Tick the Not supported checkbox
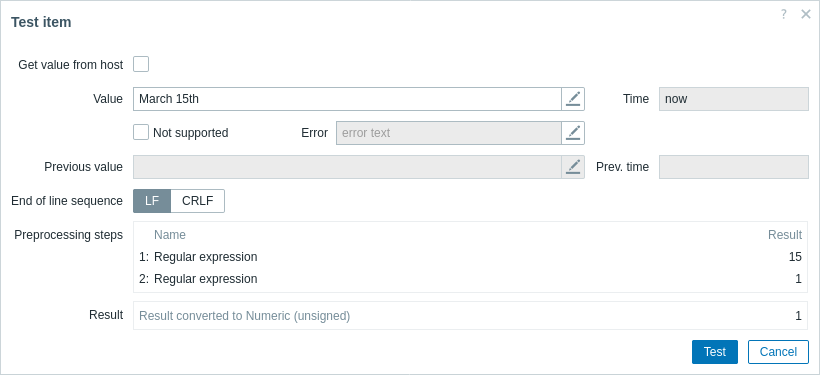 [x=141, y=132]
